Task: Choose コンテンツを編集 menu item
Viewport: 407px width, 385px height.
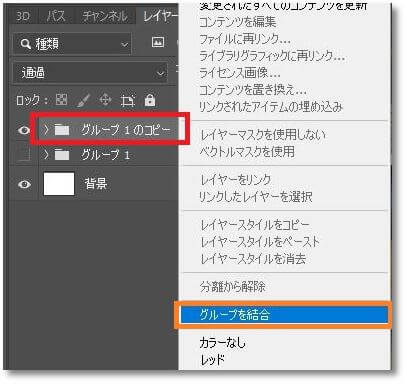Action: 238,22
